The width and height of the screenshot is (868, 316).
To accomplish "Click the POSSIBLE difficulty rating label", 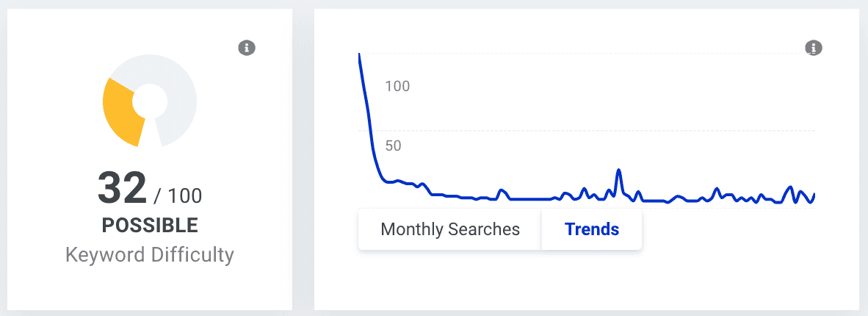I will pos(150,225).
